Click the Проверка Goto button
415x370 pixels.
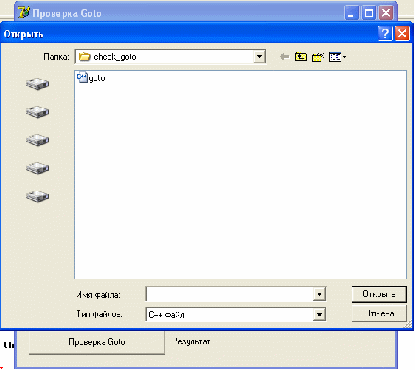97,342
